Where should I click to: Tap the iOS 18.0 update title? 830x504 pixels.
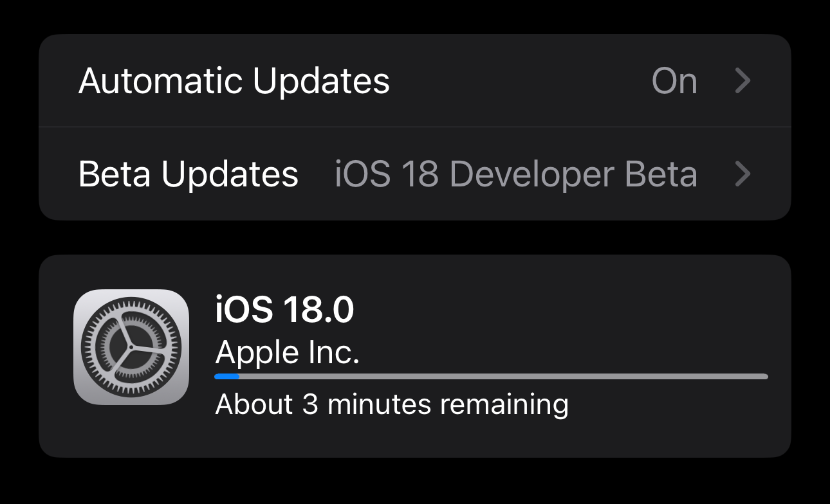point(284,310)
